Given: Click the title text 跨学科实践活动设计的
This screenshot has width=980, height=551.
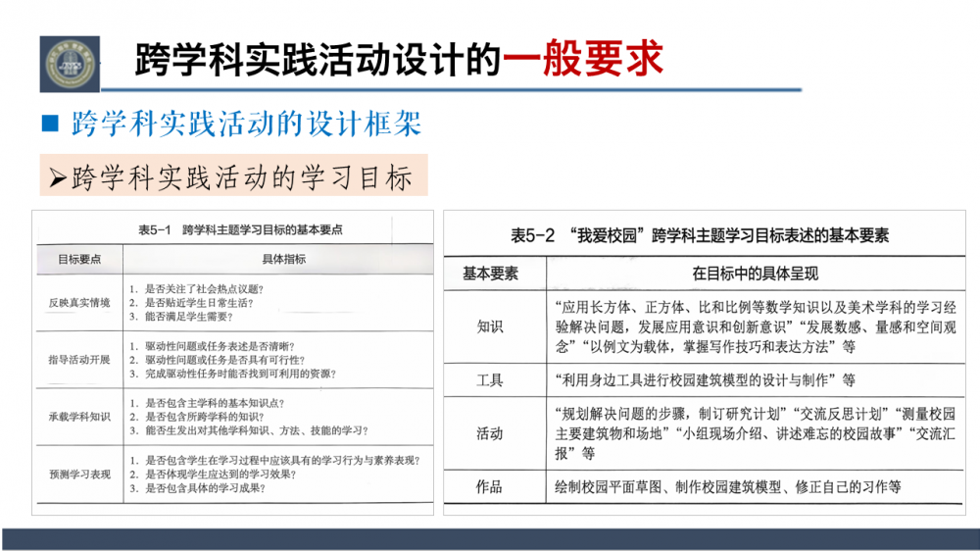Looking at the screenshot, I should 318,59.
